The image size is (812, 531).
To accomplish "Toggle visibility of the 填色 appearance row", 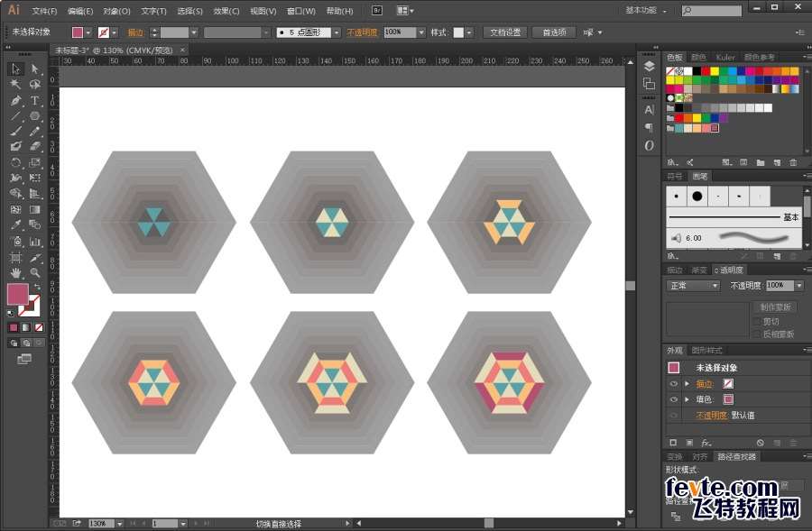I will tap(673, 399).
